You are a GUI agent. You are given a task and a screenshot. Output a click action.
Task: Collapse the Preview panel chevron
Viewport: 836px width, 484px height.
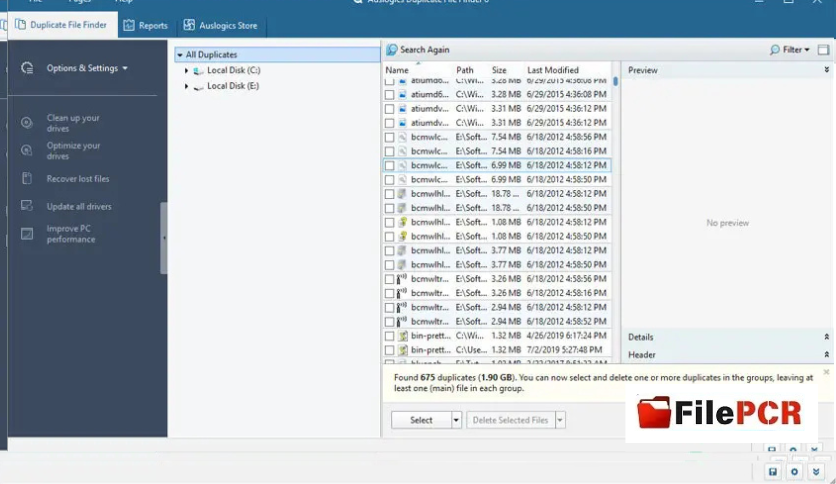click(826, 70)
